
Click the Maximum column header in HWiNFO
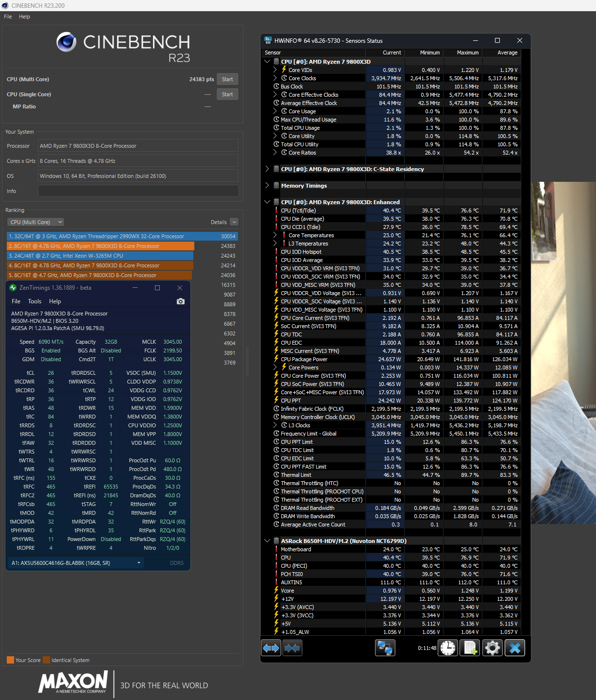click(462, 52)
